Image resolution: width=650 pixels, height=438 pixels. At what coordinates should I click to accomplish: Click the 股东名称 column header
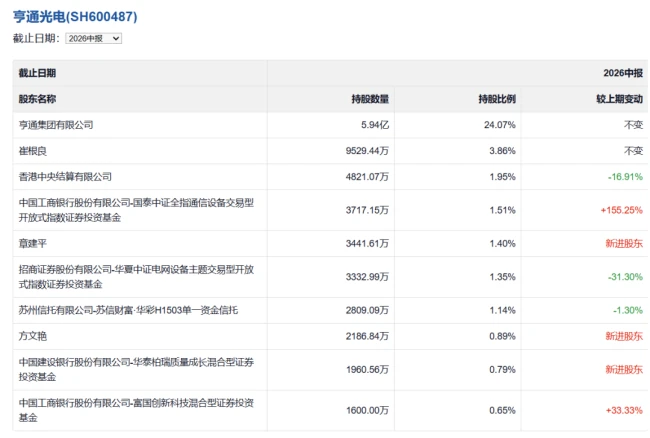(x=37, y=99)
